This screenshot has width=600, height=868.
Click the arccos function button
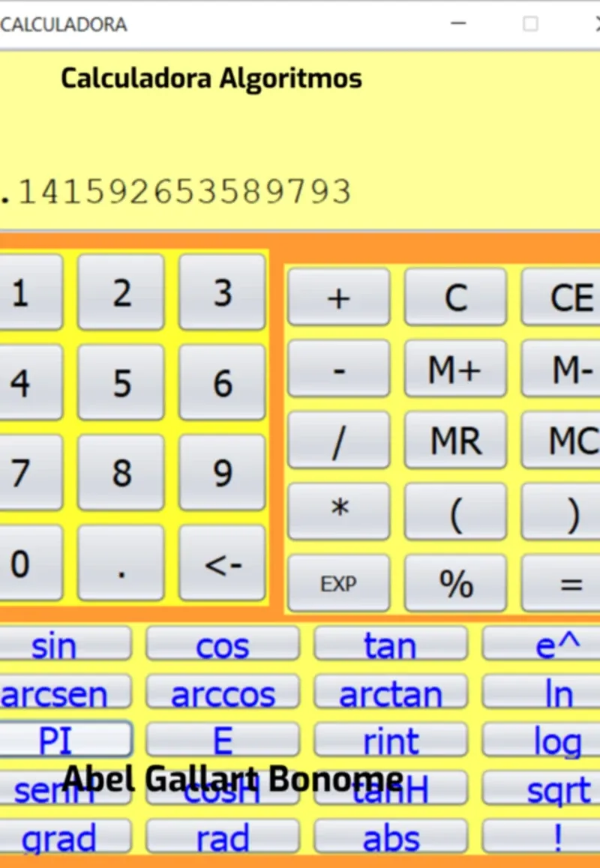coord(223,693)
